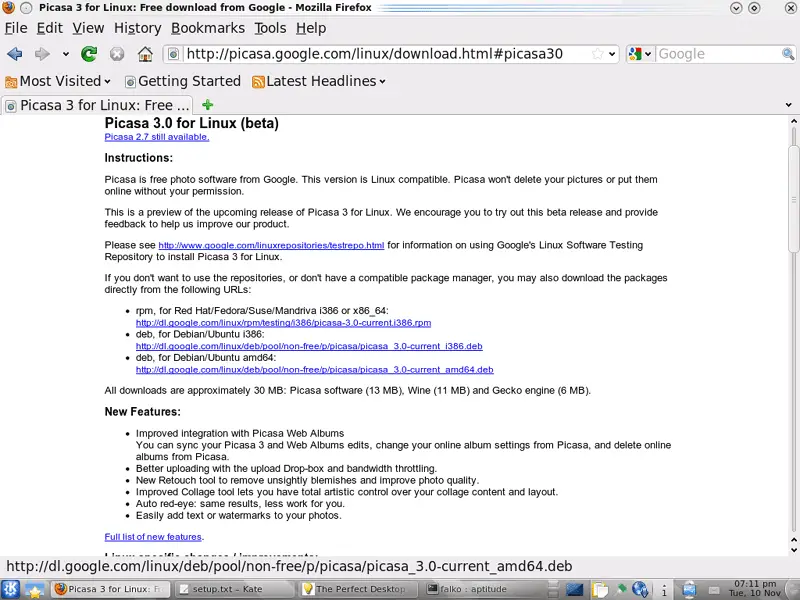Click the blue desktop pager icon

574,590
